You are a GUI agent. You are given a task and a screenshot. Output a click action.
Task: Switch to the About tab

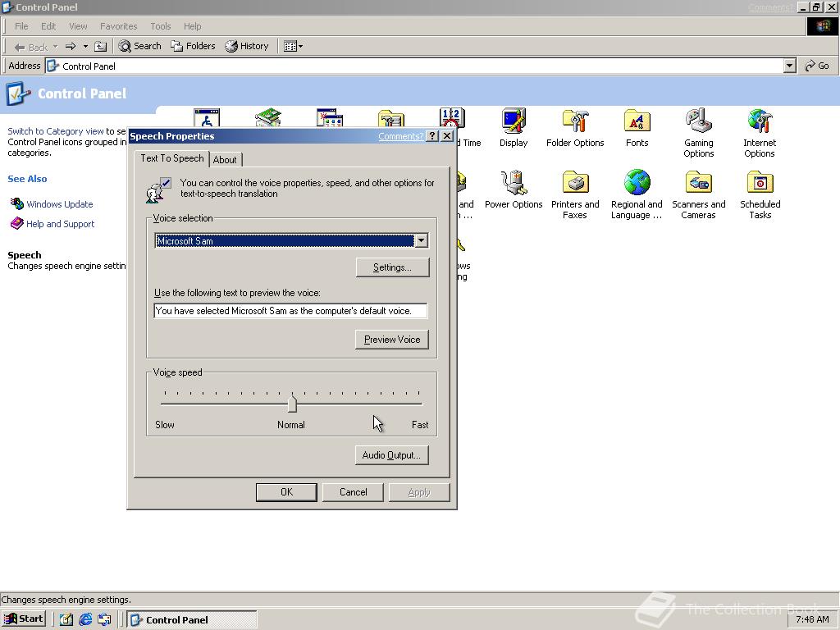point(225,160)
